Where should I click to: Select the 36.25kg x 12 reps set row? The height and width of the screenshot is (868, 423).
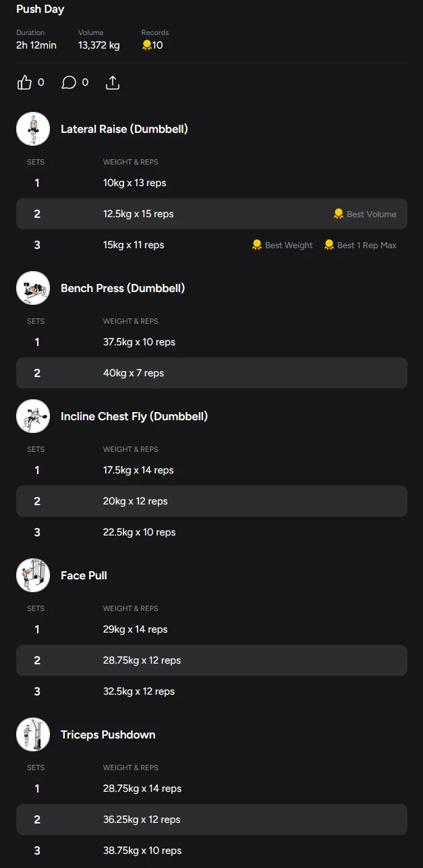(212, 819)
